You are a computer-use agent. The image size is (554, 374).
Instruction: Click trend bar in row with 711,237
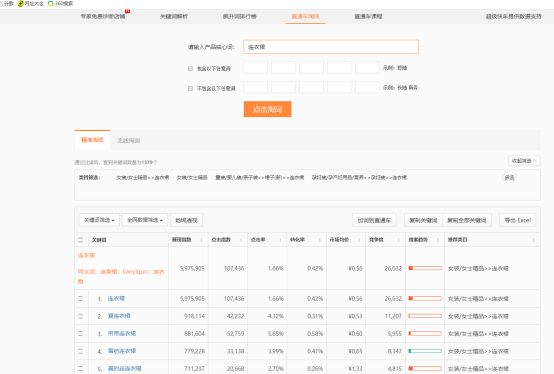(425, 368)
